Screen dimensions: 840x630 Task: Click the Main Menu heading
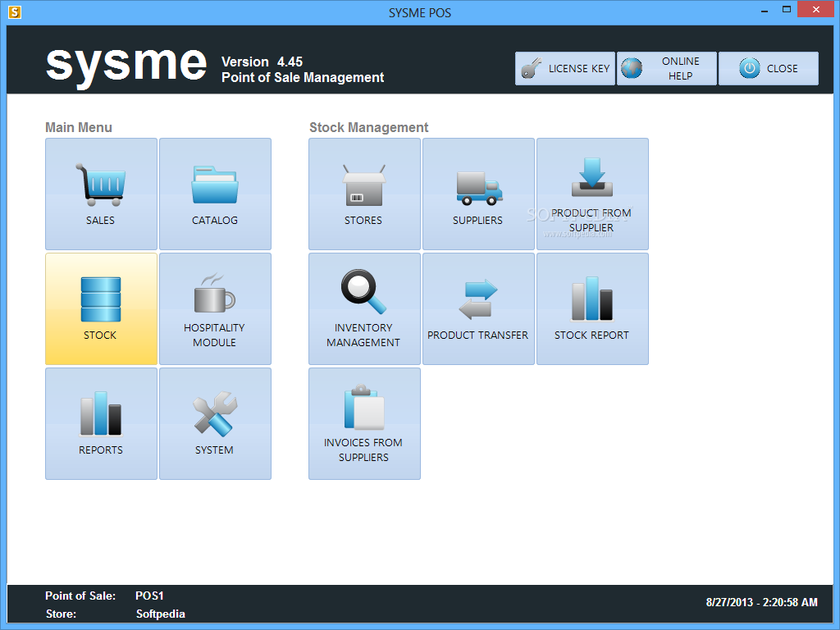pos(79,127)
